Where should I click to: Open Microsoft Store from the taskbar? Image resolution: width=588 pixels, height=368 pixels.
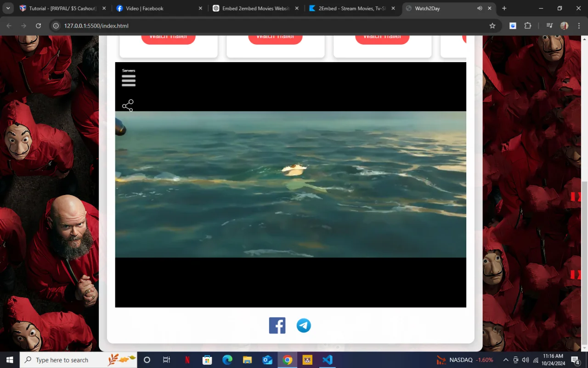(207, 360)
